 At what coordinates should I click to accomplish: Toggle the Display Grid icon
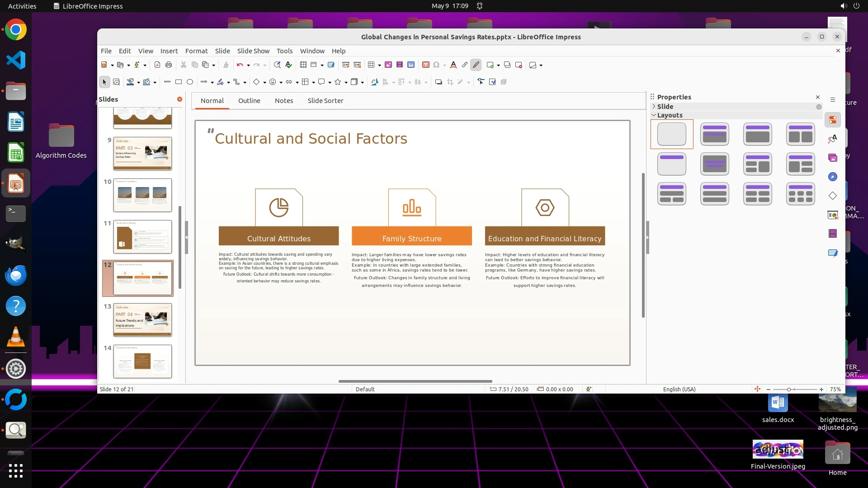click(x=303, y=65)
